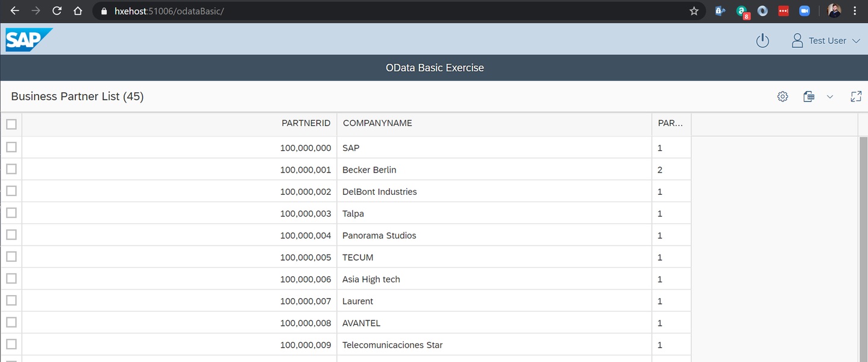
Task: Click the Talpa cell
Action: click(x=494, y=214)
